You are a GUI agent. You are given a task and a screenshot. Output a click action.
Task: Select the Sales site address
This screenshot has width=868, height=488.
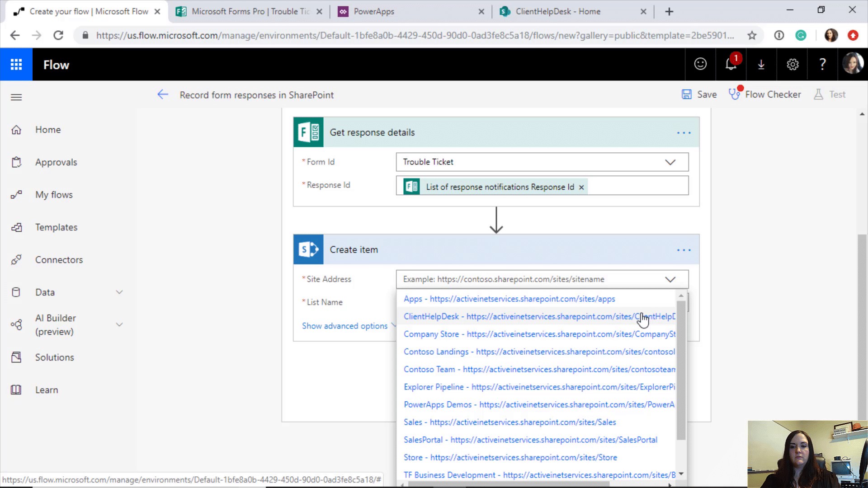coord(509,422)
